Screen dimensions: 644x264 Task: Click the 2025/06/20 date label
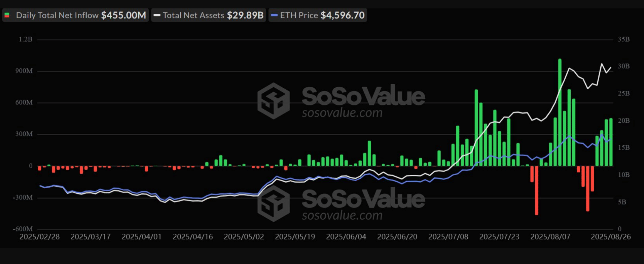[x=397, y=237]
